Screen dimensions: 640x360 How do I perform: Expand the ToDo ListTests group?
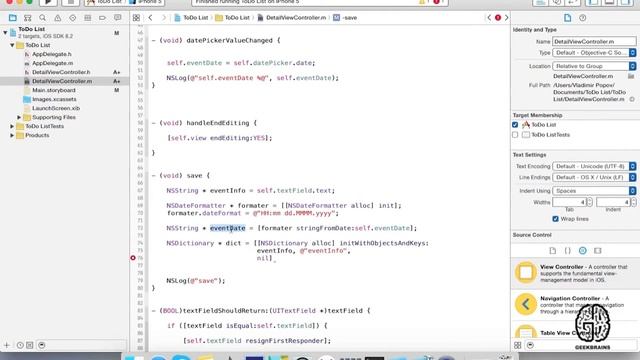coord(12,127)
